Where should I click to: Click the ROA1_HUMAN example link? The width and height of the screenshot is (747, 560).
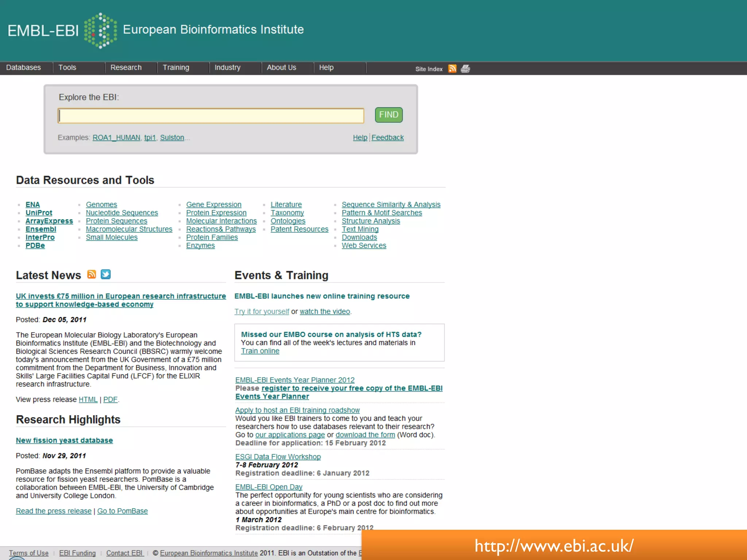(x=116, y=138)
